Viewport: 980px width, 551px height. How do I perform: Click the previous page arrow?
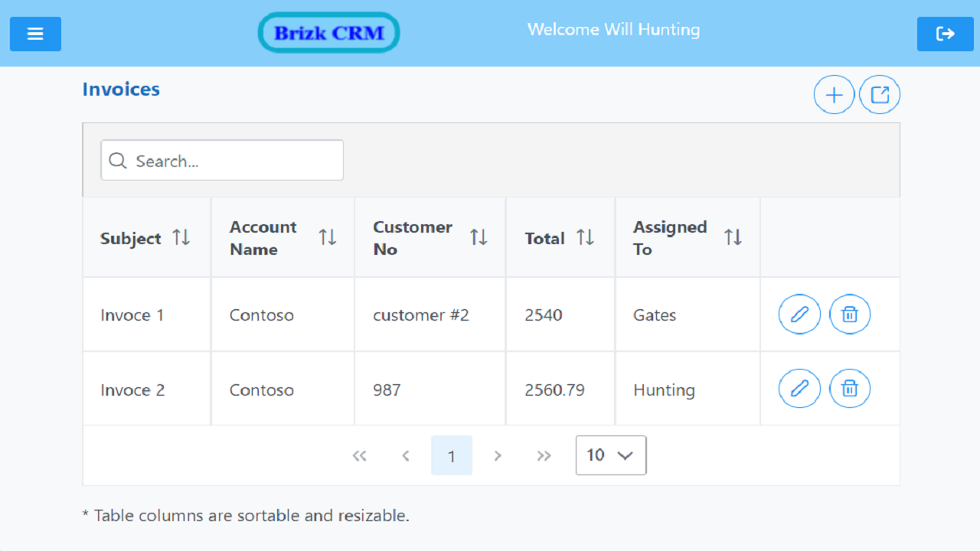click(x=406, y=455)
